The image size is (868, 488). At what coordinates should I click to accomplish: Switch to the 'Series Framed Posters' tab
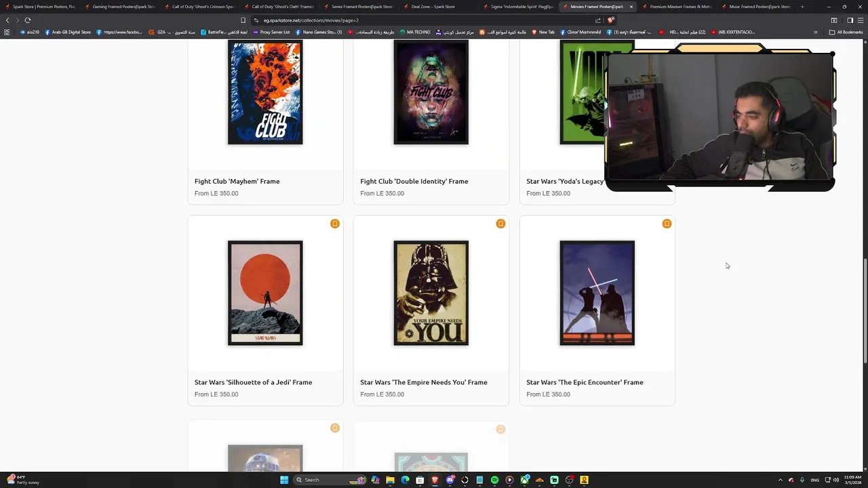click(359, 7)
